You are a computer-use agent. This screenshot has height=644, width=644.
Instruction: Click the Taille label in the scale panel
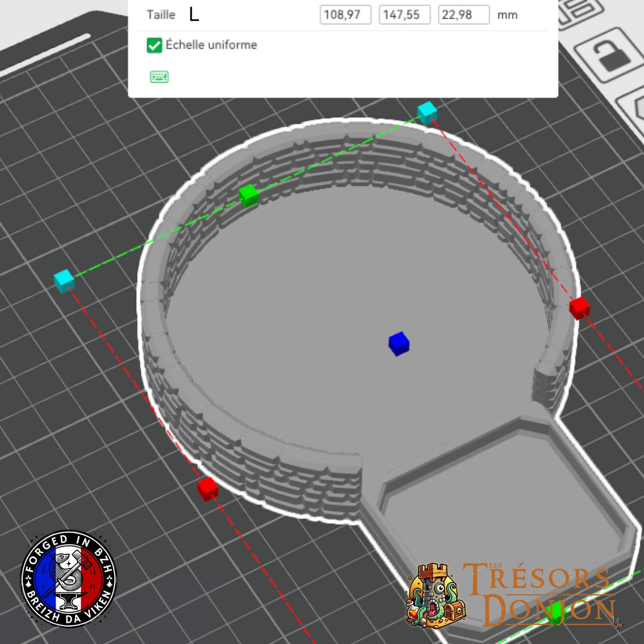(x=161, y=15)
